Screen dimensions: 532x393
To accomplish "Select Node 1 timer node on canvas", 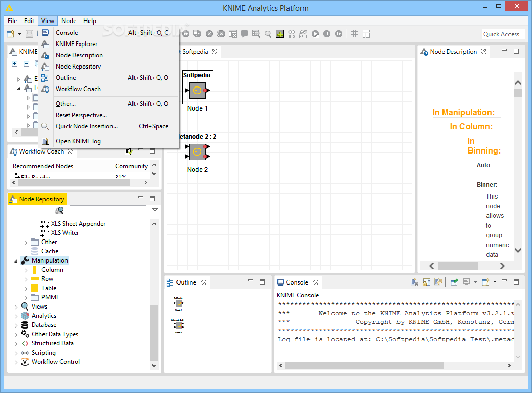I will pyautogui.click(x=197, y=90).
